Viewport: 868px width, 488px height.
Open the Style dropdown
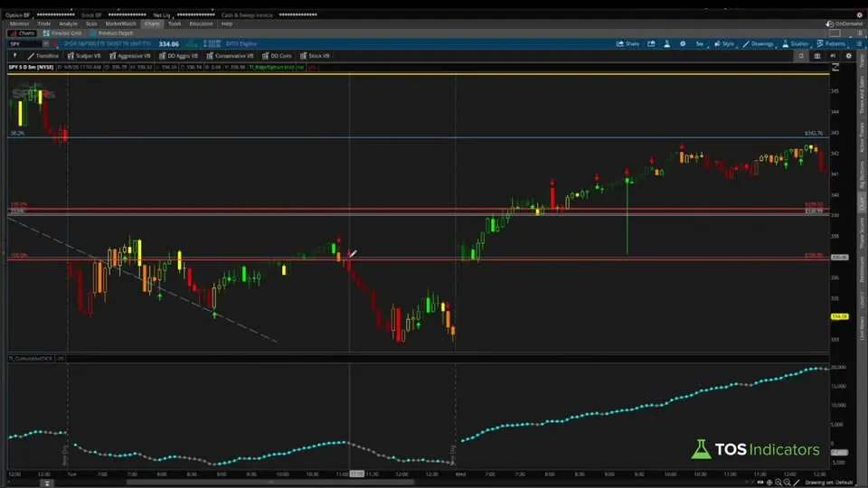coord(724,43)
